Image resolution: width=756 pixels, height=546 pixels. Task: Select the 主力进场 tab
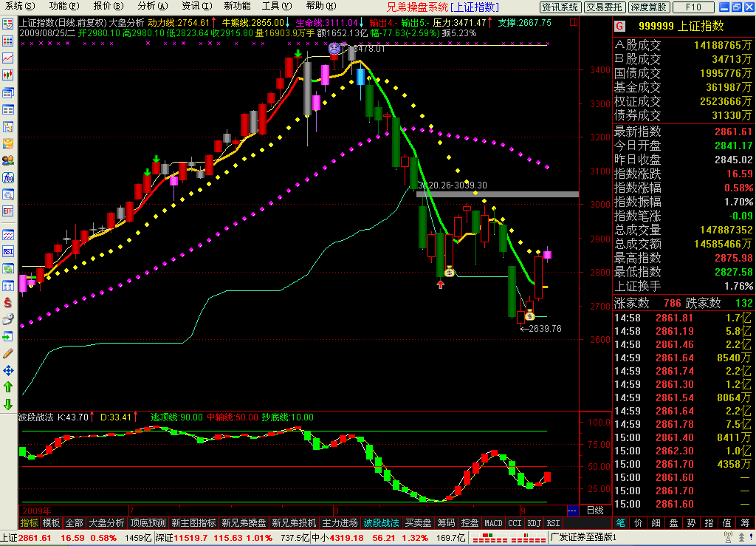pos(340,523)
